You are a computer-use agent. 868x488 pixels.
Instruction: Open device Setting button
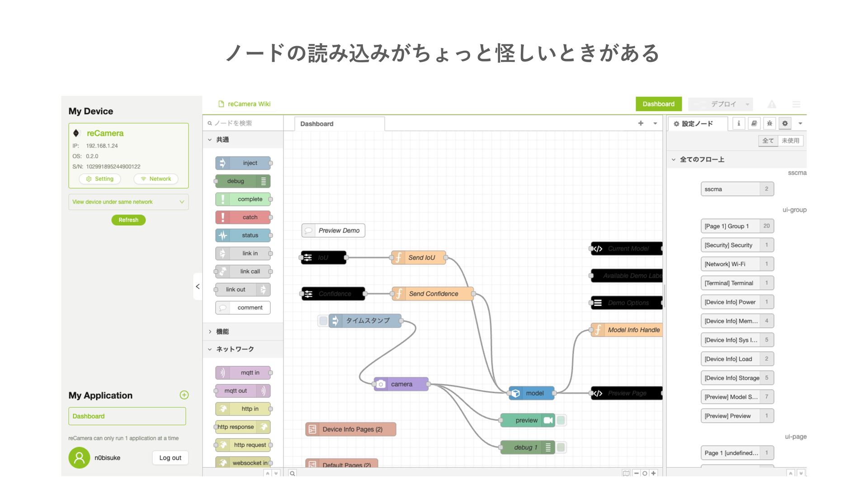[100, 179]
